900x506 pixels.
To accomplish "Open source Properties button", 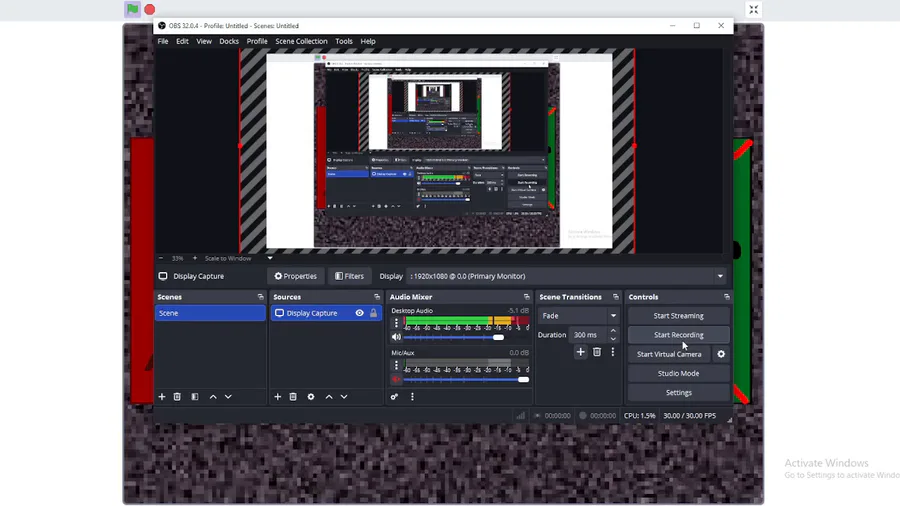I will coord(296,276).
